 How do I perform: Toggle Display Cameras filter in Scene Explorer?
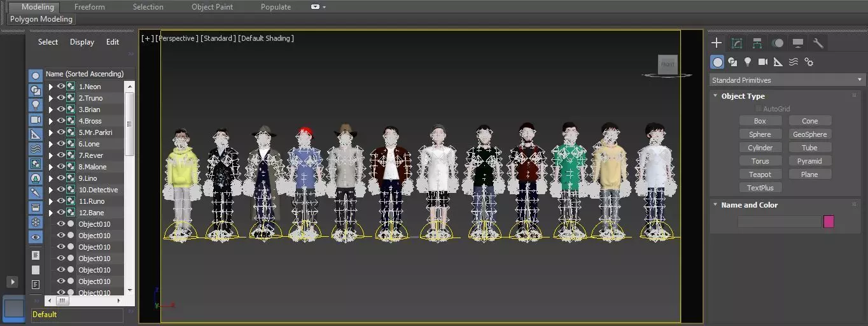pos(36,120)
